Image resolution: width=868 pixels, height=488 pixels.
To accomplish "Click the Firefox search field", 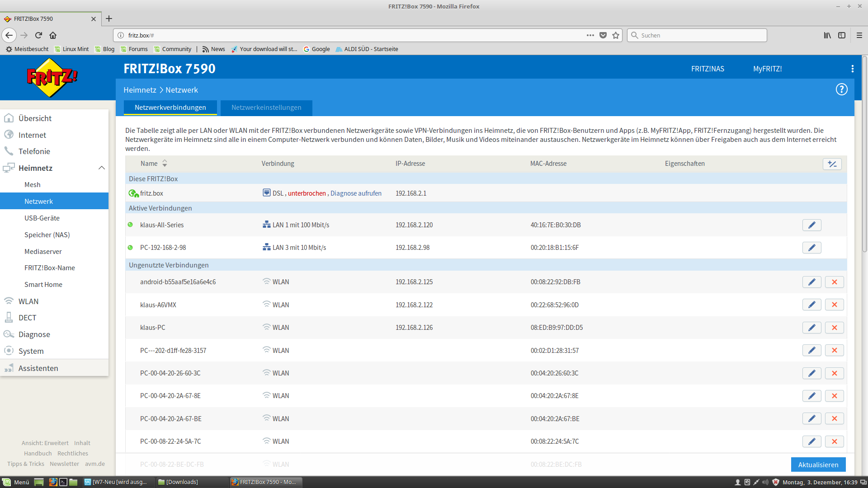I will 697,35.
